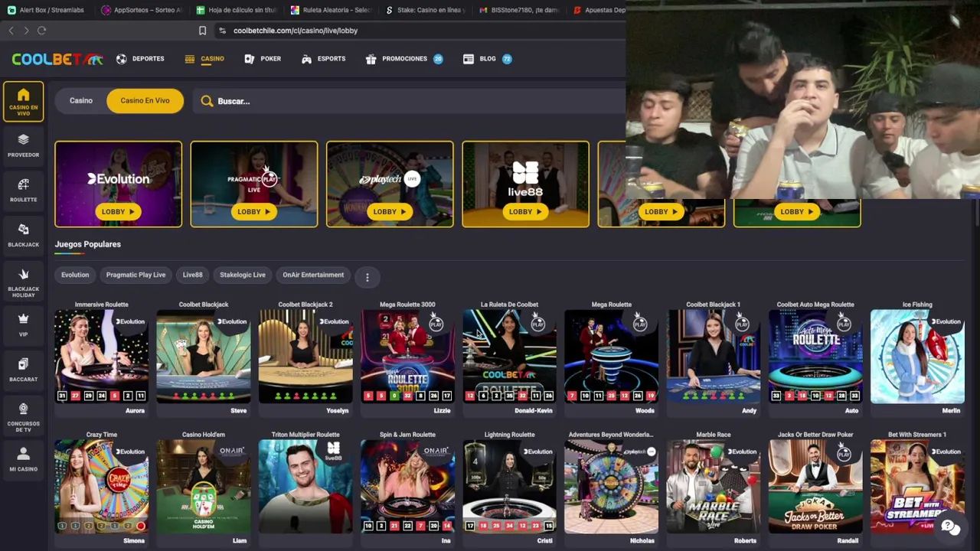Open Casino En Vivo home sidebar icon
The width and height of the screenshot is (980, 551).
(23, 101)
